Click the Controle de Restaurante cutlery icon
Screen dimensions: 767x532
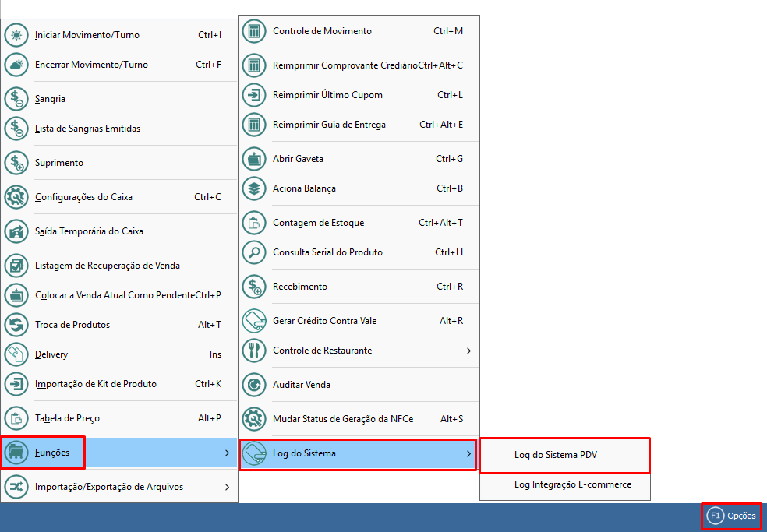tap(254, 351)
